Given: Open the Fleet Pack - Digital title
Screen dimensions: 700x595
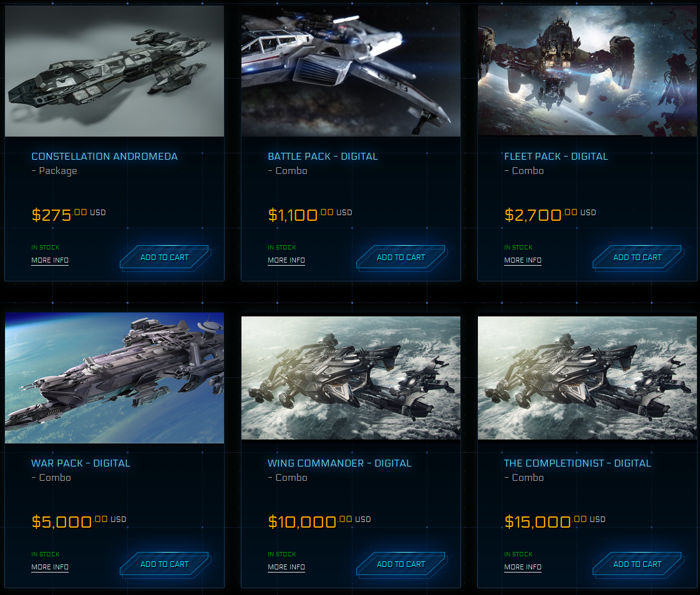Looking at the screenshot, I should click(x=556, y=157).
